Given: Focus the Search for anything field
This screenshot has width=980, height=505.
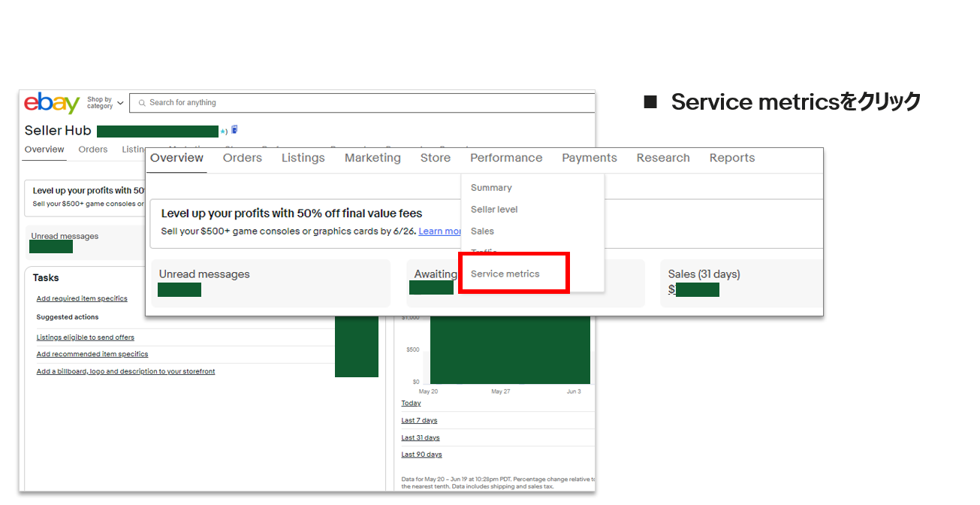Looking at the screenshot, I should coord(362,103).
